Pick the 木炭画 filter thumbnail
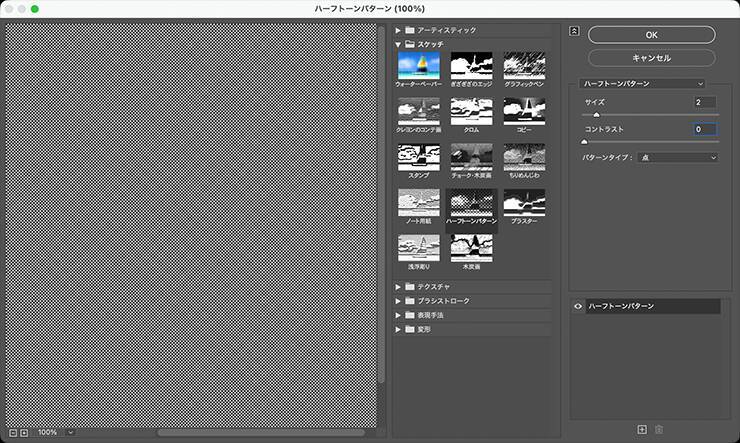740x443 pixels. (471, 248)
